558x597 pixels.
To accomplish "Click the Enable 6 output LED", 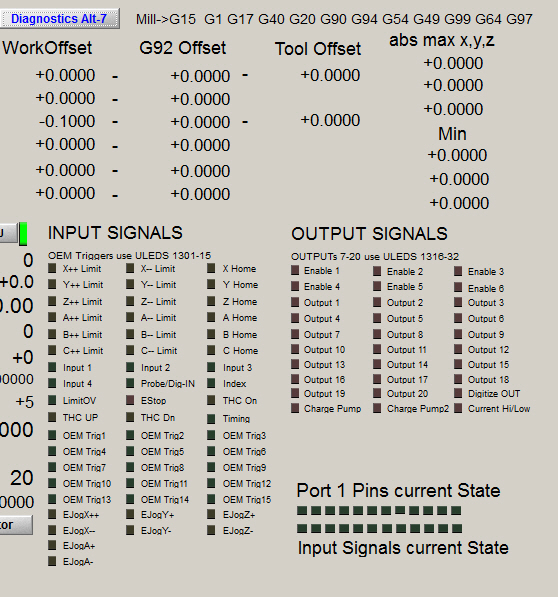I will tap(458, 288).
